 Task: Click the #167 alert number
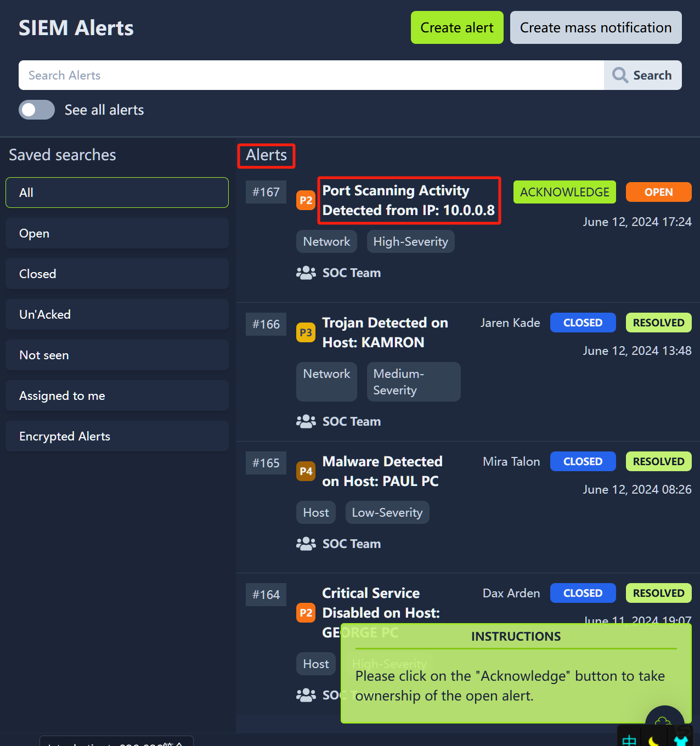click(x=266, y=192)
